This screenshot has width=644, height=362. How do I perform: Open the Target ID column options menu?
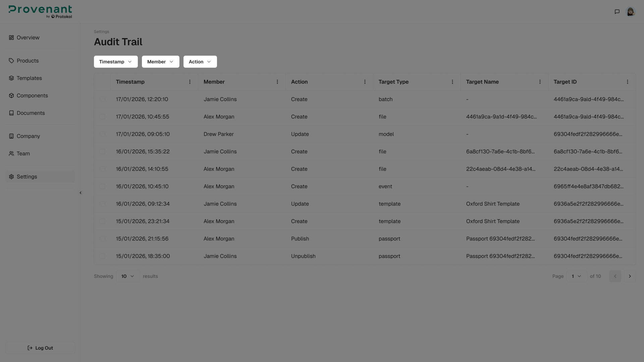click(x=628, y=82)
